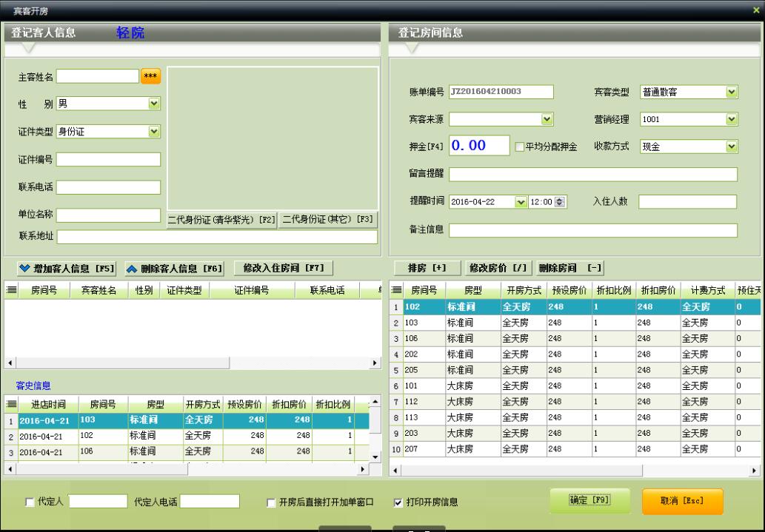Select room 102 row in room list
Image resolution: width=765 pixels, height=532 pixels.
575,307
